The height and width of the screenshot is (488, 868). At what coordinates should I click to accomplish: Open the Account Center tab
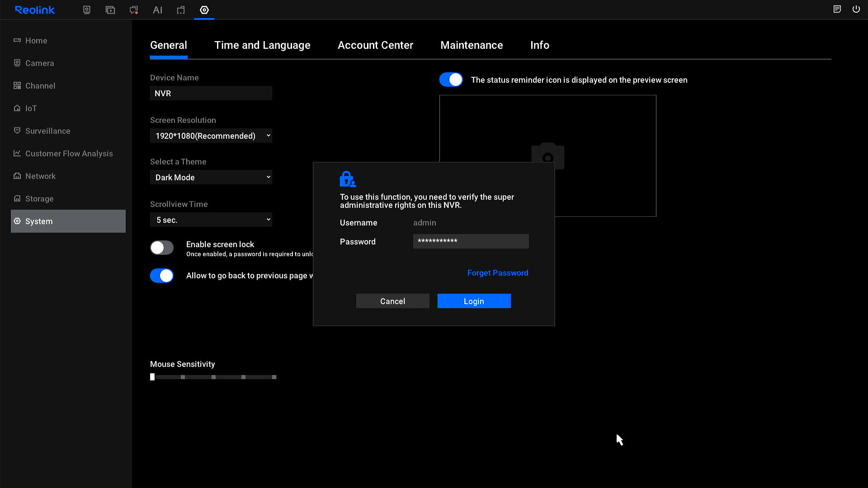pyautogui.click(x=375, y=45)
